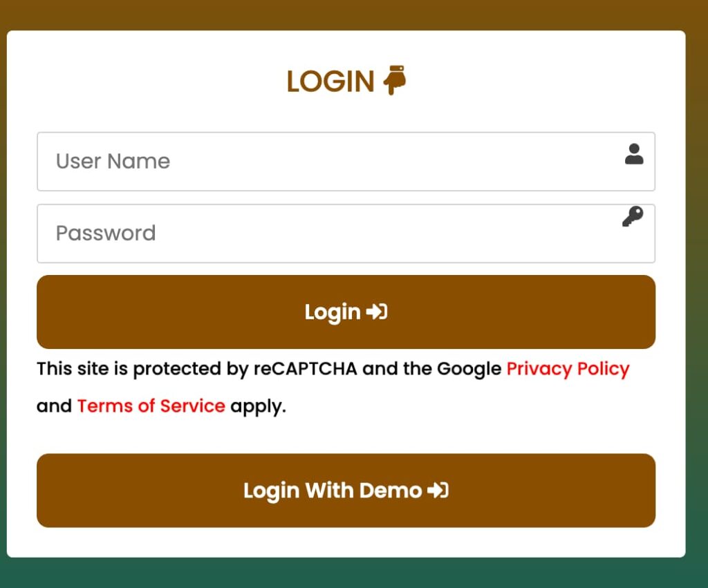Click the pointing hand icon beside LOGIN
This screenshot has width=708, height=588.
point(395,80)
